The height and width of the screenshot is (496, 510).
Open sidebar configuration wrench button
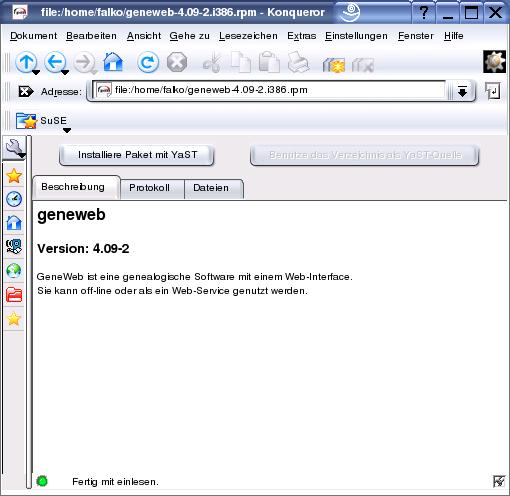click(14, 147)
